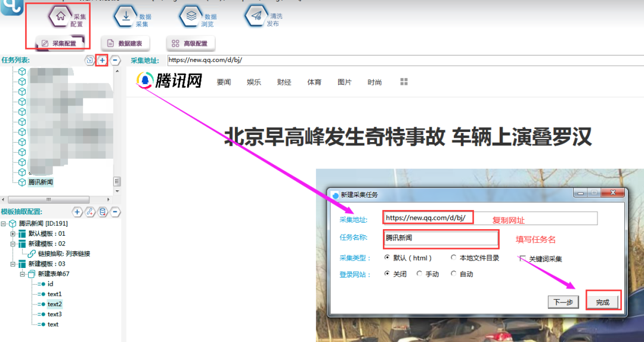Select 腾讯新闻 in the task list
644x342 pixels.
[x=41, y=182]
